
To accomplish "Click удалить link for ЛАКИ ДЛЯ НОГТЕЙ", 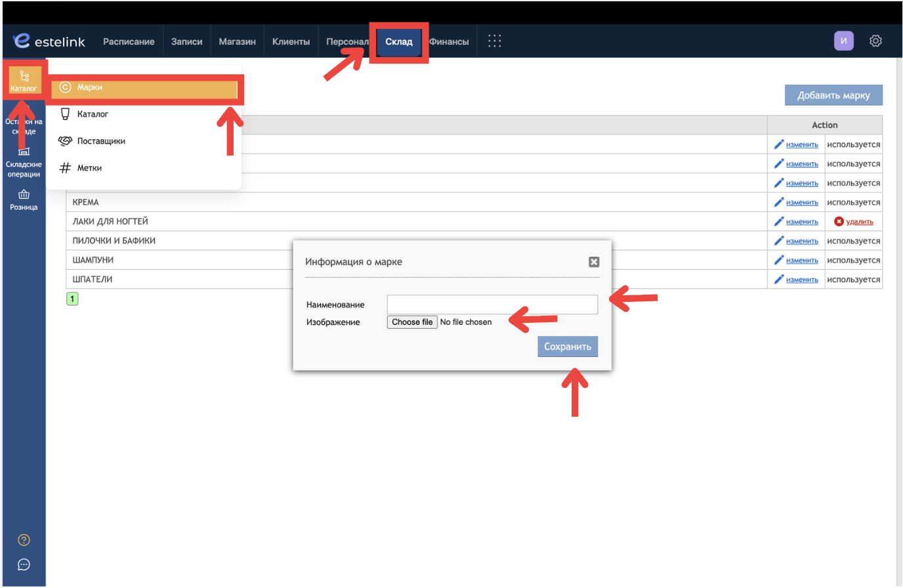I will tap(860, 222).
